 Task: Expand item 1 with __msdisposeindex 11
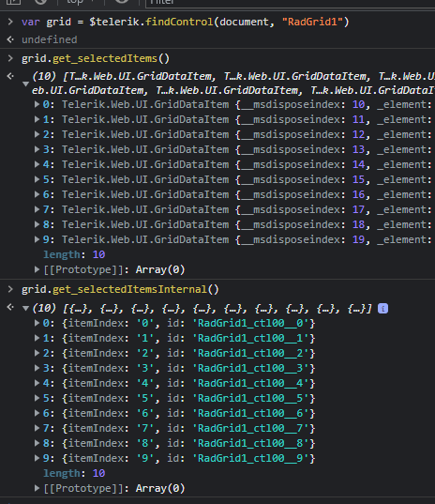click(x=37, y=119)
